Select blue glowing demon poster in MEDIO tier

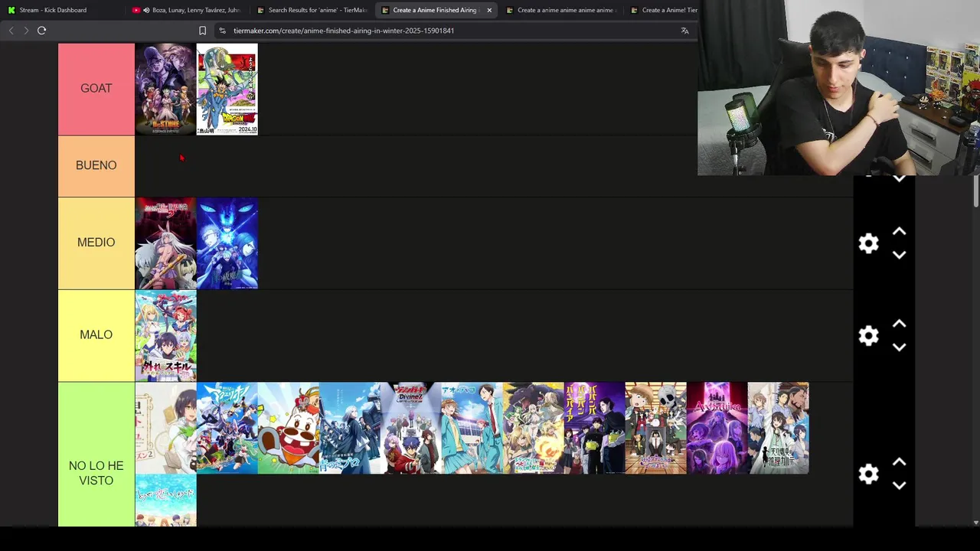[227, 243]
